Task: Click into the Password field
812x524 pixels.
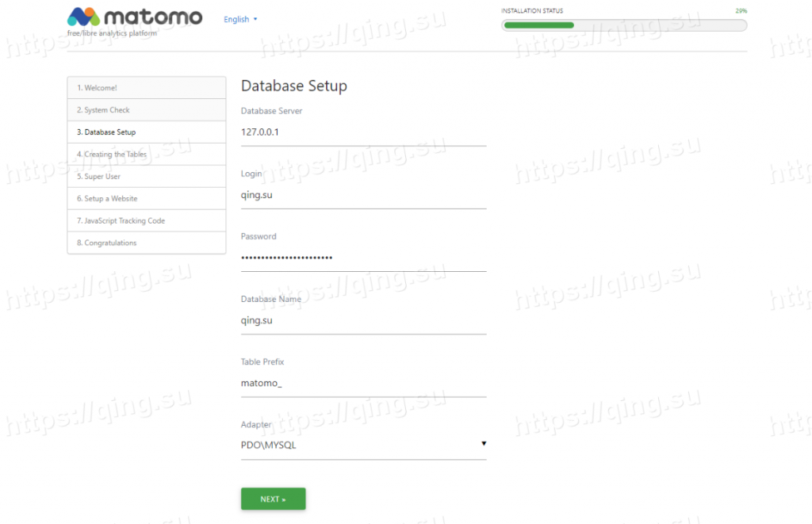Action: point(363,258)
